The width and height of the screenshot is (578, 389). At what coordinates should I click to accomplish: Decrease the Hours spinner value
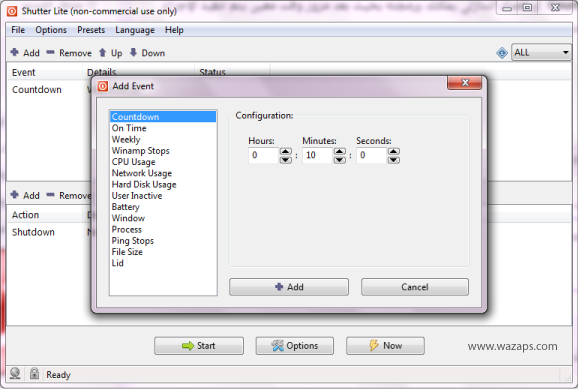coord(286,160)
